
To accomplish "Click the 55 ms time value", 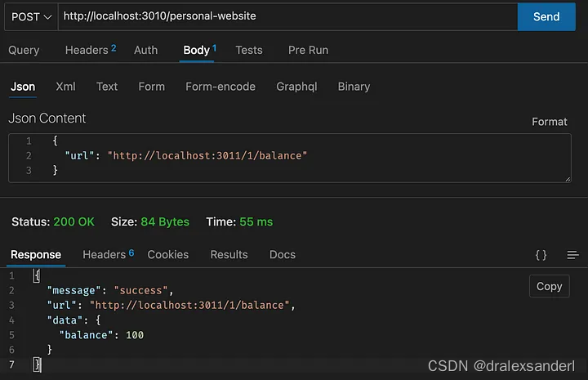I will [x=256, y=221].
